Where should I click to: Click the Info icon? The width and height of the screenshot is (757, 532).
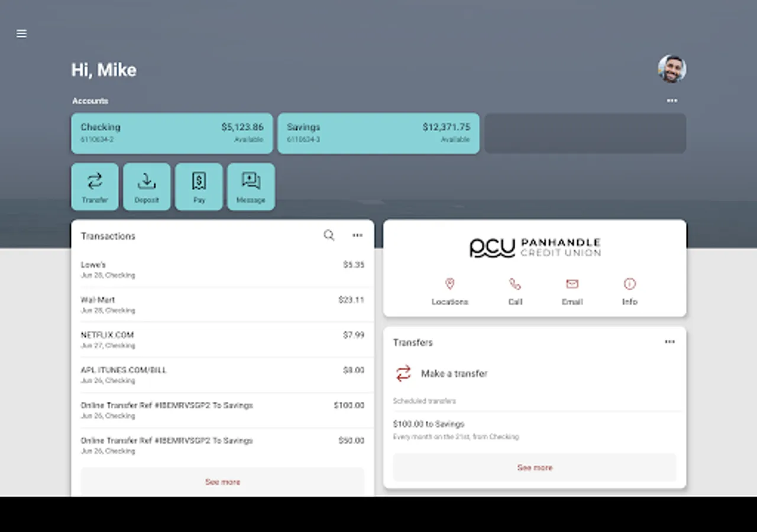(629, 284)
